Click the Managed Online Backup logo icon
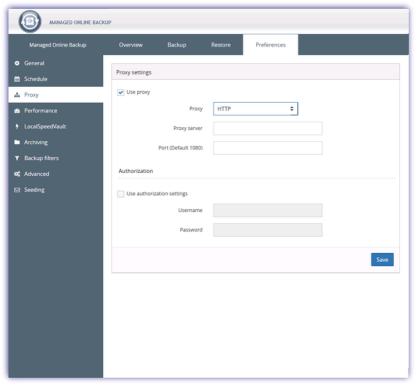 click(30, 22)
